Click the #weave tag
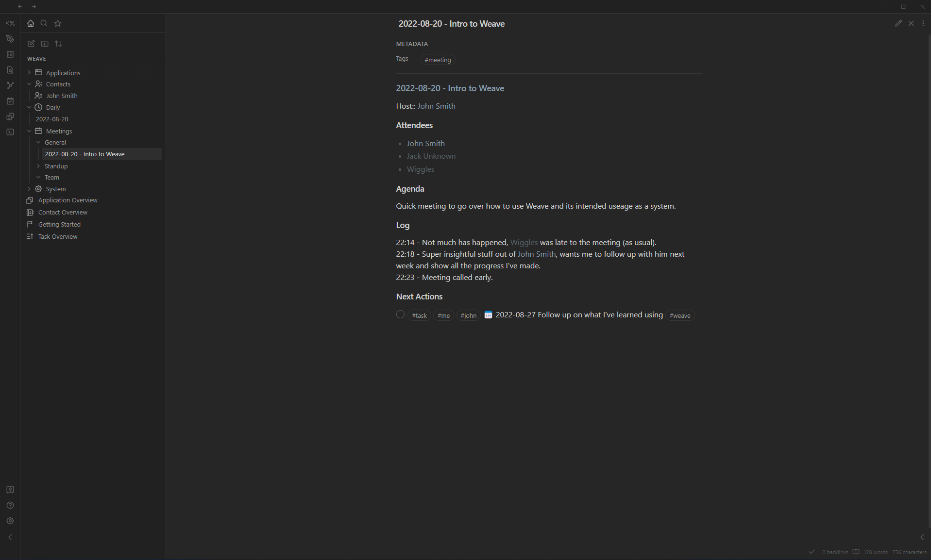 tap(680, 315)
